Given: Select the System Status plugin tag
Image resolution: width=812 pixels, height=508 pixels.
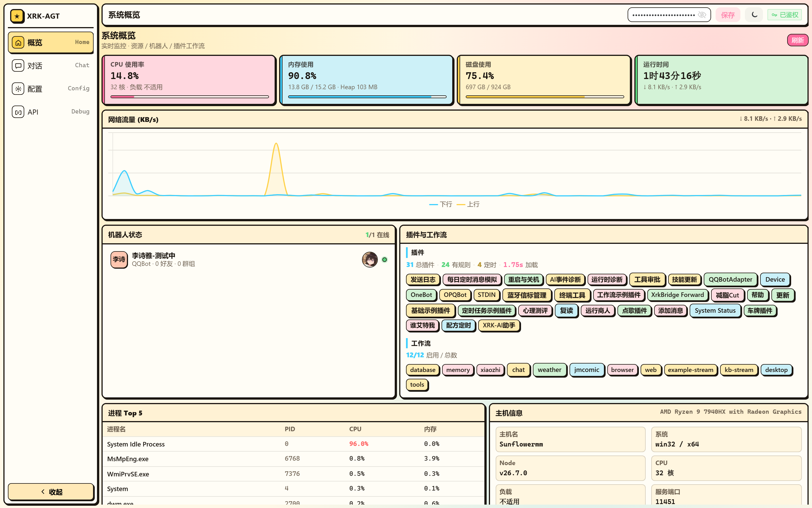Looking at the screenshot, I should tap(715, 310).
